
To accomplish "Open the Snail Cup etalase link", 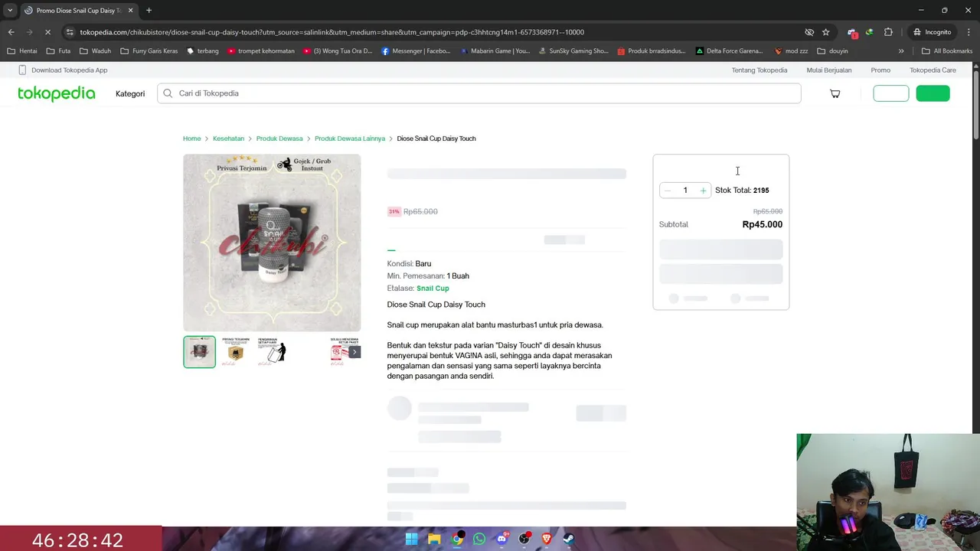I will coord(433,289).
